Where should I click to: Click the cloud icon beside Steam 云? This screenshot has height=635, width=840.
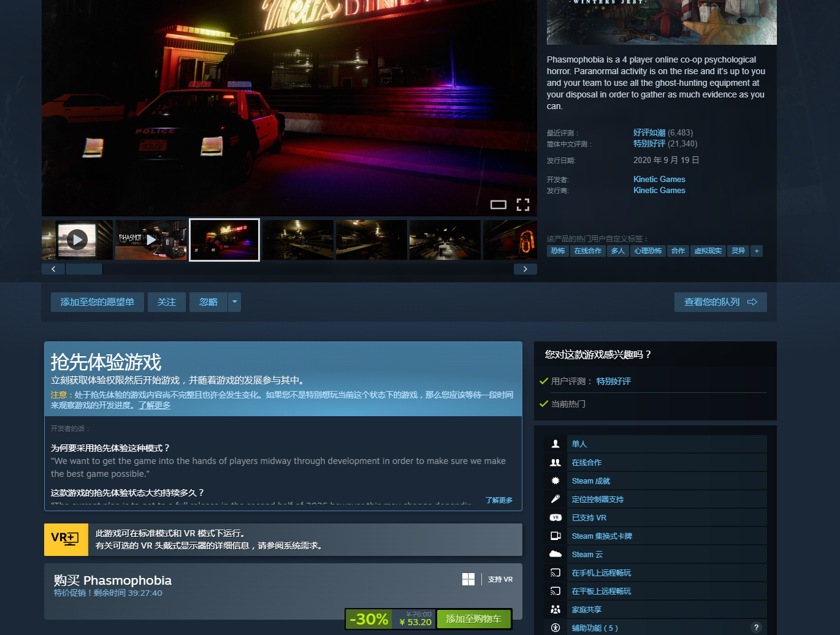(556, 554)
